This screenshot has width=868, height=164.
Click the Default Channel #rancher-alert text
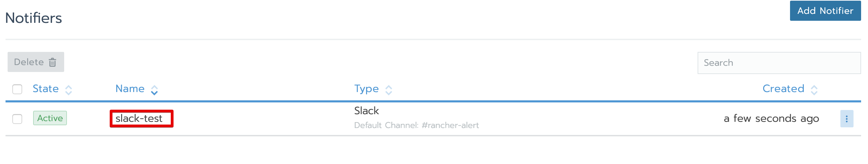pos(416,125)
